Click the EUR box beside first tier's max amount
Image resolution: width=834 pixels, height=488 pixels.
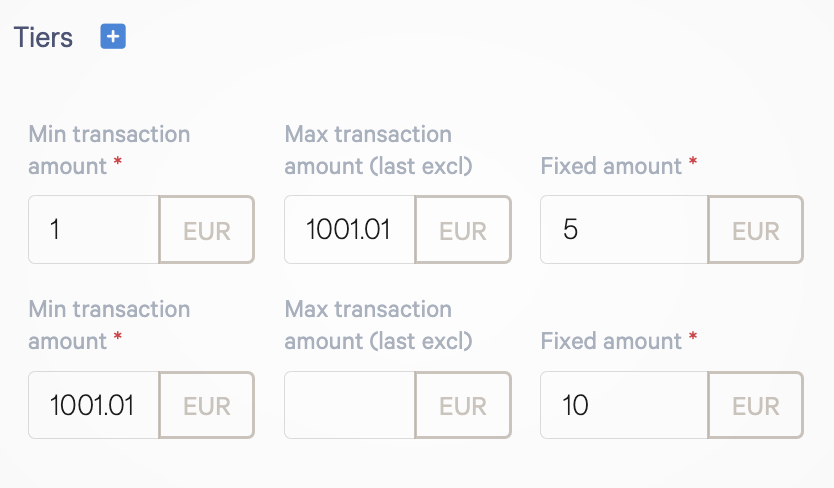463,230
